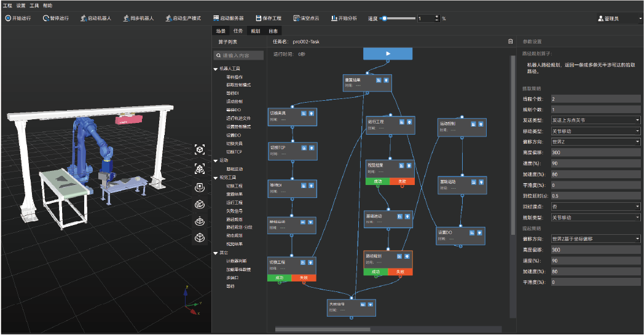Open the 工具 menu
The height and width of the screenshot is (335, 644).
34,6
